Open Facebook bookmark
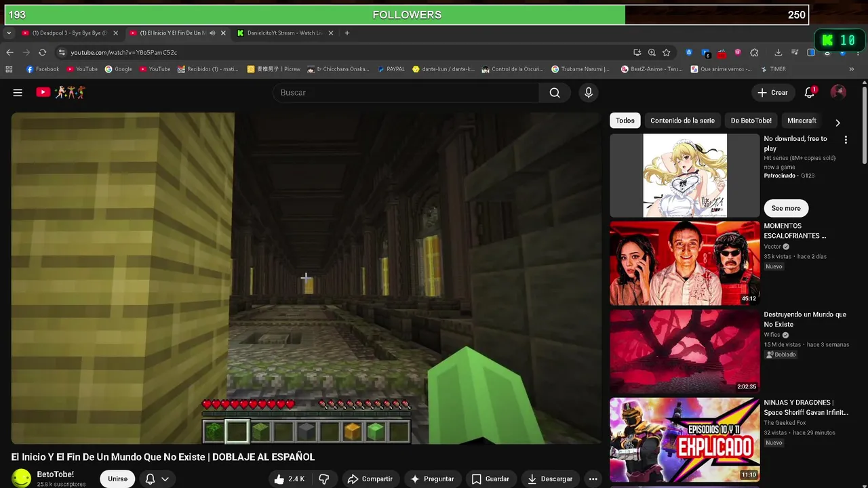Image resolution: width=868 pixels, height=488 pixels. click(42, 69)
